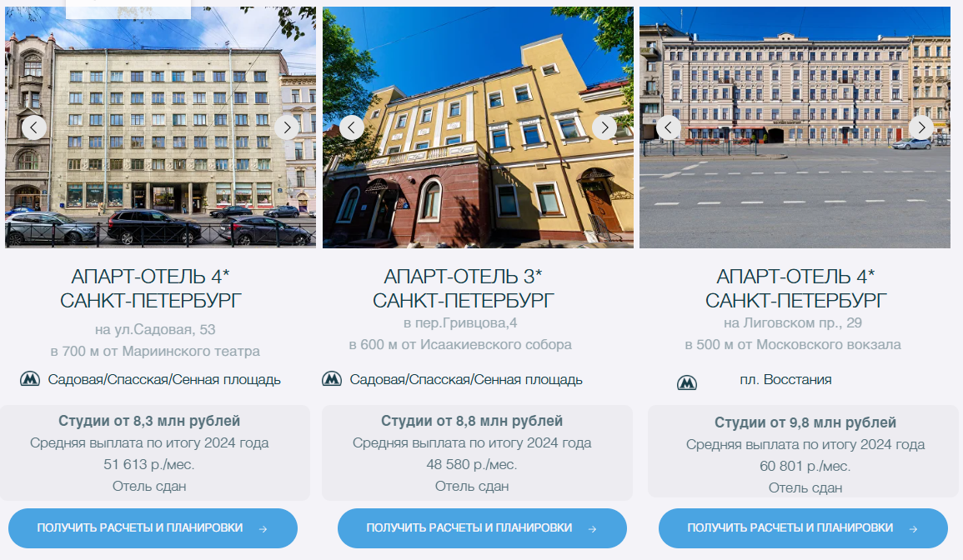Screen dimensions: 963x560
Task: Select the Студии от 8,3 млн рублей card
Action: point(155,452)
